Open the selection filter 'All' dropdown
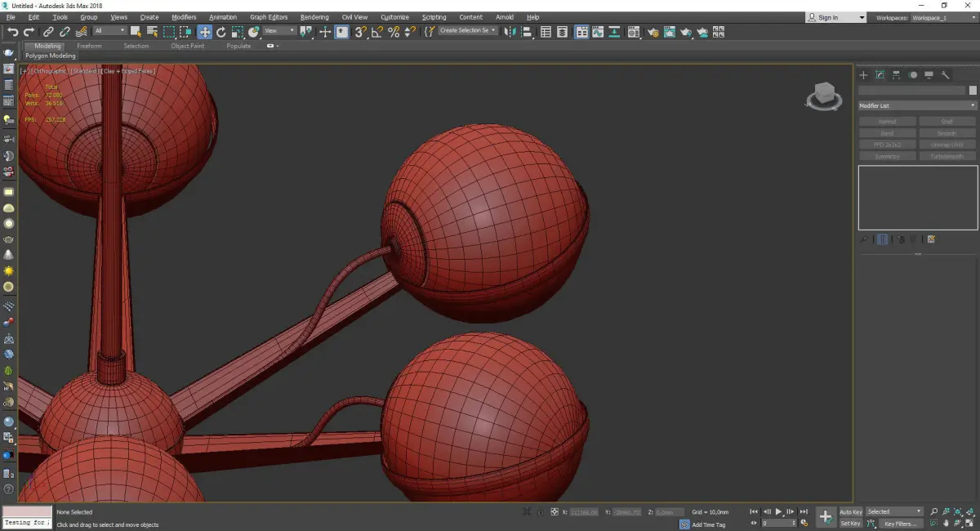 (x=109, y=31)
